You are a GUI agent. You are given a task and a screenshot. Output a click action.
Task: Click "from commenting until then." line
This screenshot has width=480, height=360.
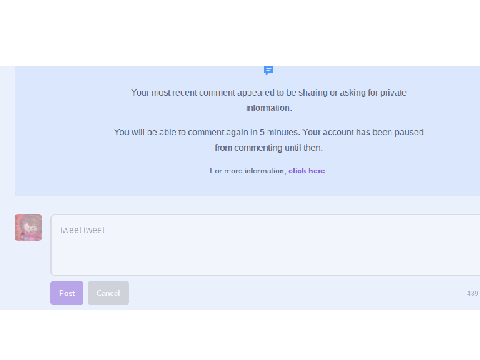pyautogui.click(x=269, y=148)
